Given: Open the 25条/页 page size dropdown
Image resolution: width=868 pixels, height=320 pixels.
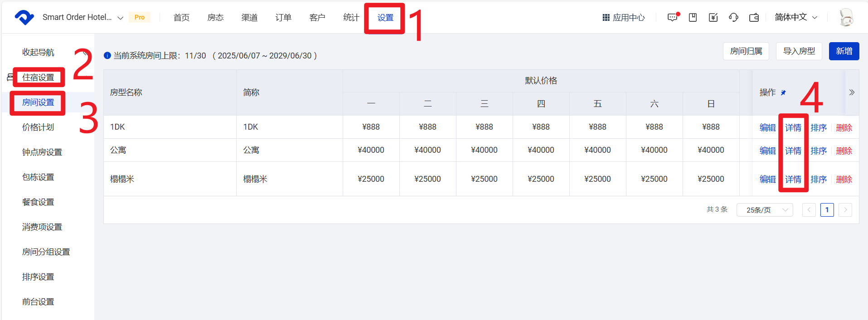Looking at the screenshot, I should coord(764,210).
